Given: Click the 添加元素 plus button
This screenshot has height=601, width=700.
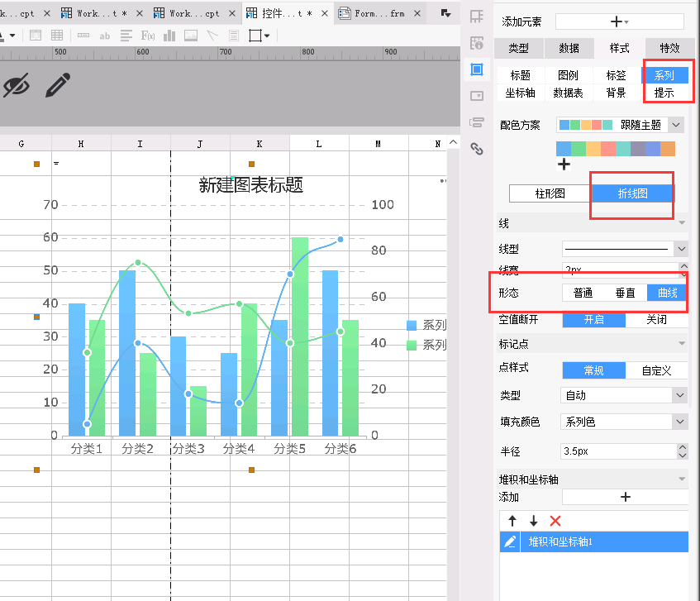Looking at the screenshot, I should (619, 21).
